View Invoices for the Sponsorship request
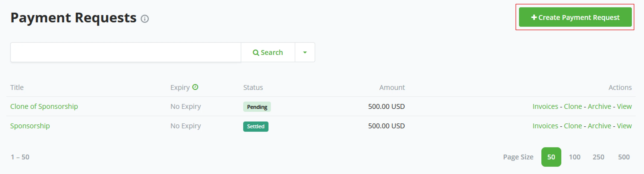Screen dimensions: 644x174 [x=545, y=126]
